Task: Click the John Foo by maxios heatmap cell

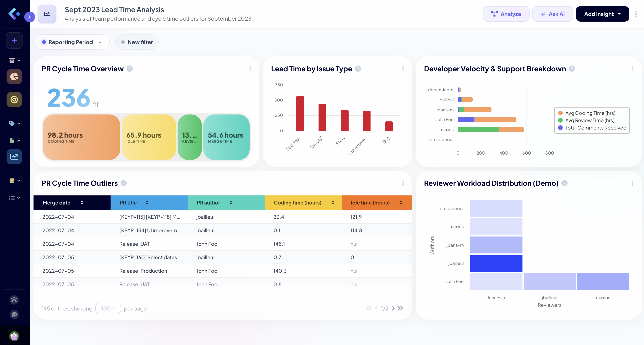Action: pos(603,281)
